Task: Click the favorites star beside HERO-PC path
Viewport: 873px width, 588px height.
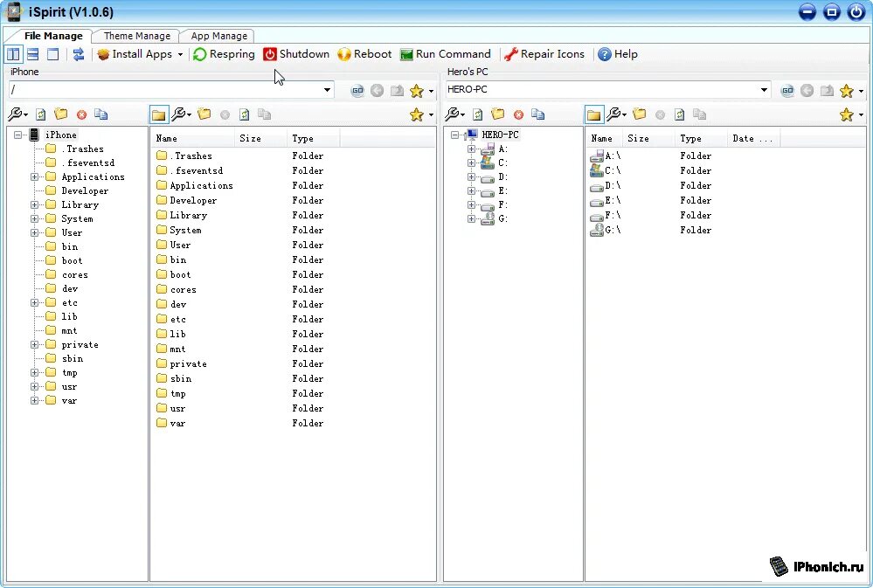Action: 846,91
